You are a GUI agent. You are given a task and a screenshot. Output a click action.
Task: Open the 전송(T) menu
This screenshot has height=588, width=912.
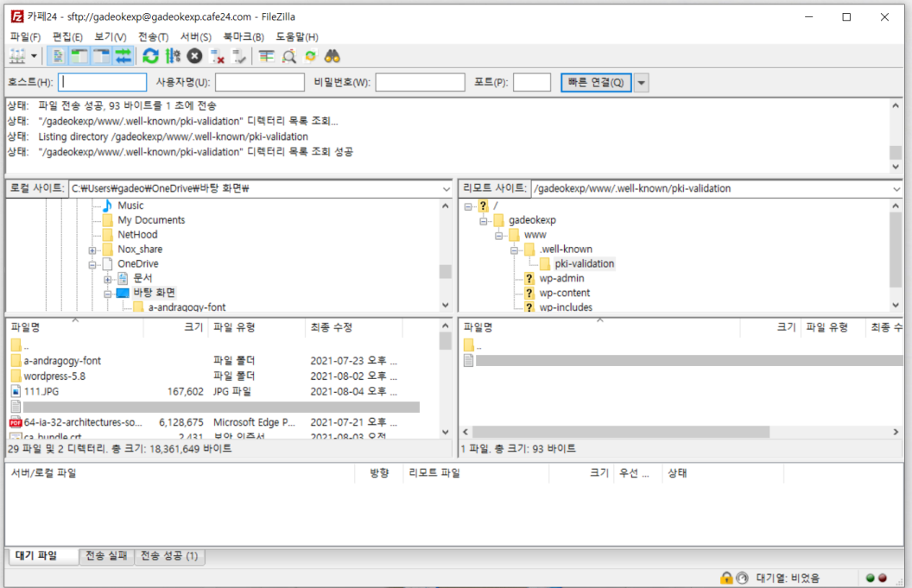(153, 36)
